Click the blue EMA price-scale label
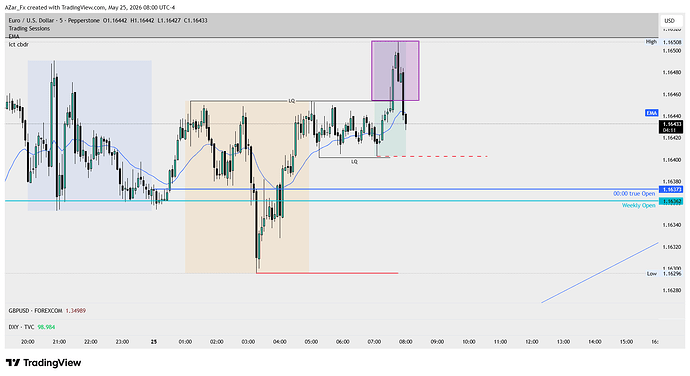This screenshot has height=376, width=690. pos(652,113)
